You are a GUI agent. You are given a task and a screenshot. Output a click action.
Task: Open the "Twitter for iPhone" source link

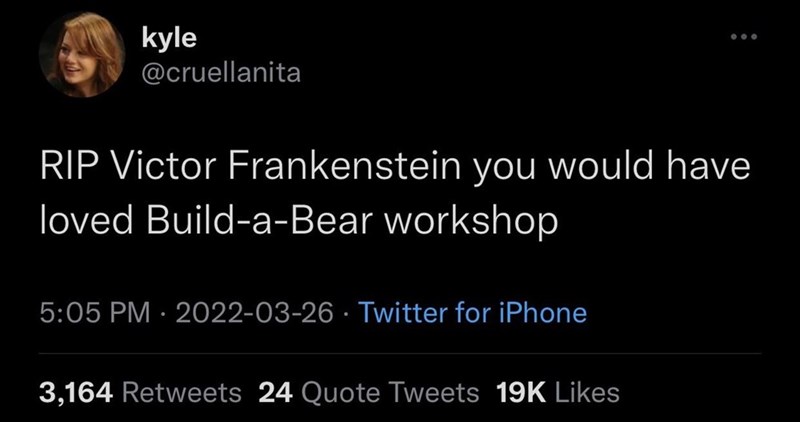pyautogui.click(x=472, y=313)
